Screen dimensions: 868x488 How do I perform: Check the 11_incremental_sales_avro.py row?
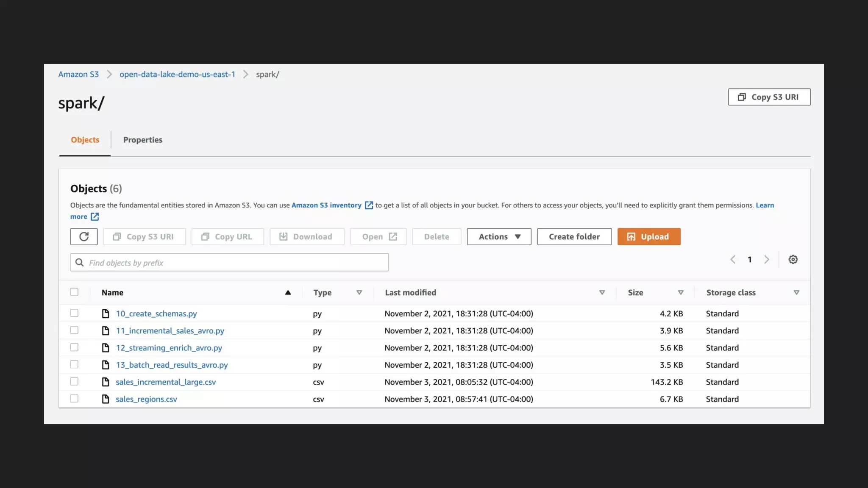click(x=74, y=330)
